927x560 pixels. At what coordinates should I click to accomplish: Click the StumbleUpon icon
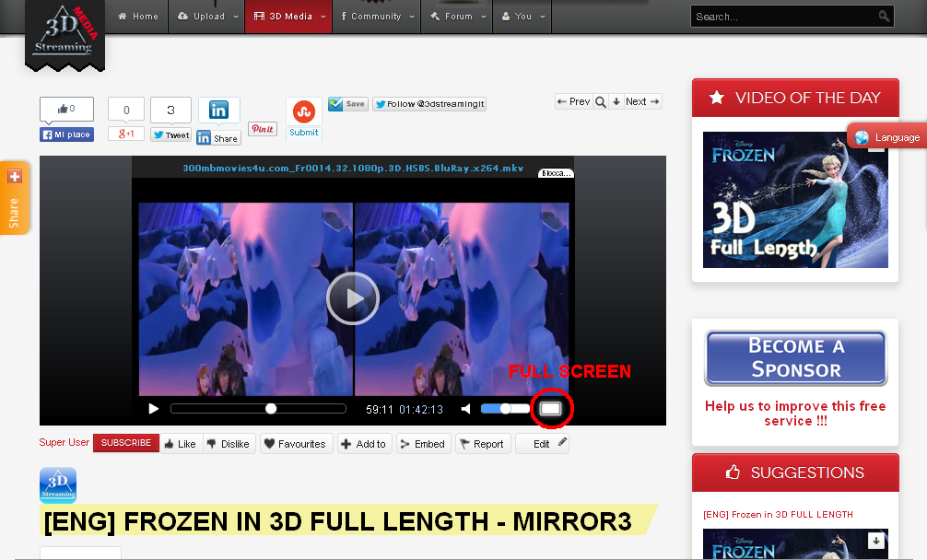click(x=304, y=111)
